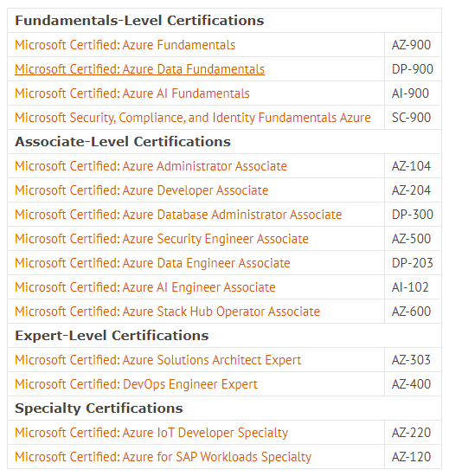Select the AZ-500 exam code cell

point(413,239)
